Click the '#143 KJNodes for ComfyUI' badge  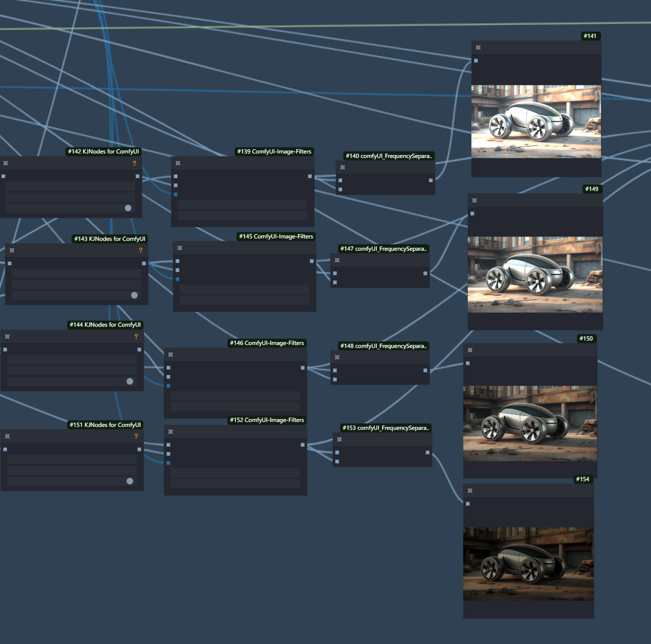tap(110, 239)
